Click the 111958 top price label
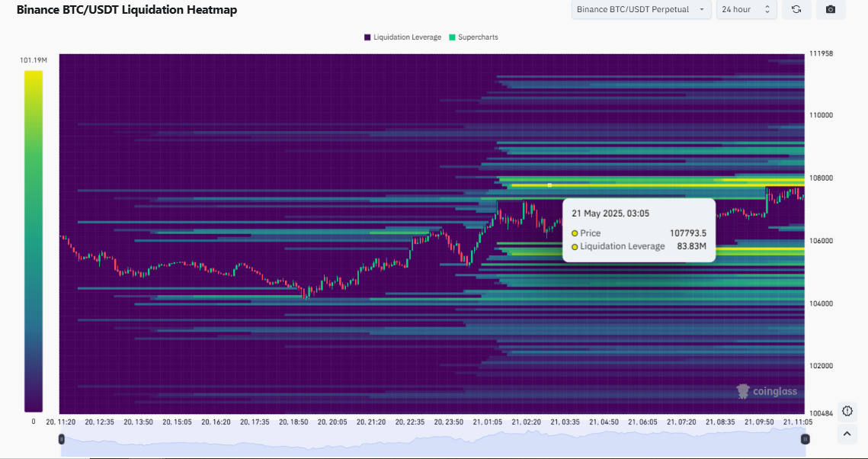Screen dimensions: 868x459 tap(821, 53)
